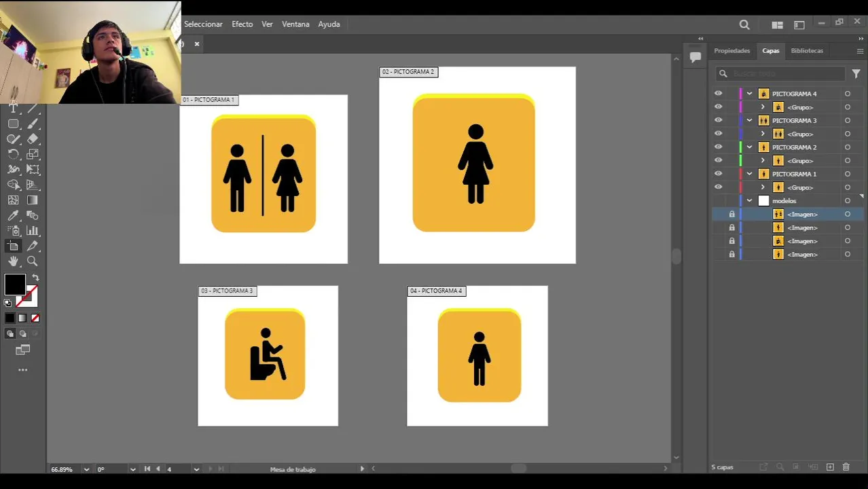Open the zoom level dropdown
The width and height of the screenshot is (868, 489).
[x=86, y=469]
